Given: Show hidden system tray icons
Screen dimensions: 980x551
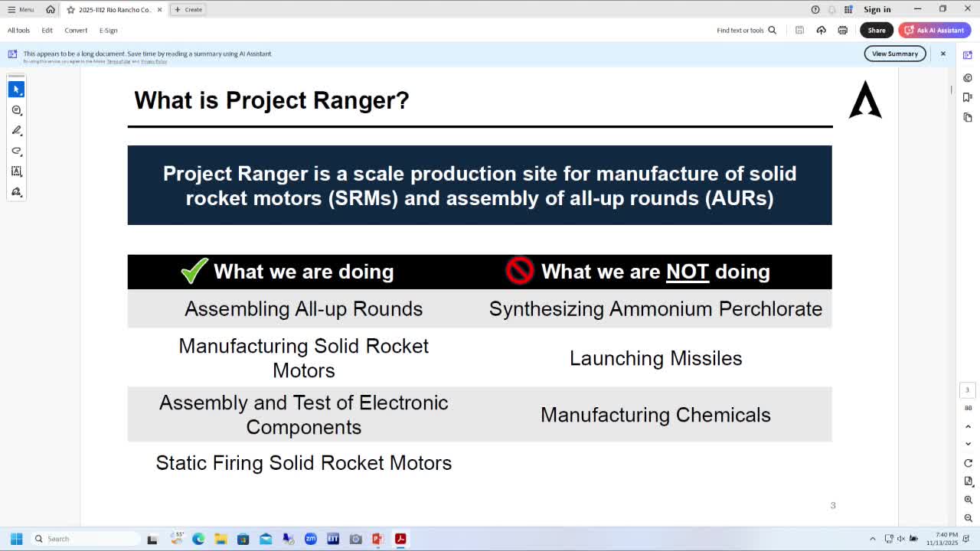Looking at the screenshot, I should 872,539.
